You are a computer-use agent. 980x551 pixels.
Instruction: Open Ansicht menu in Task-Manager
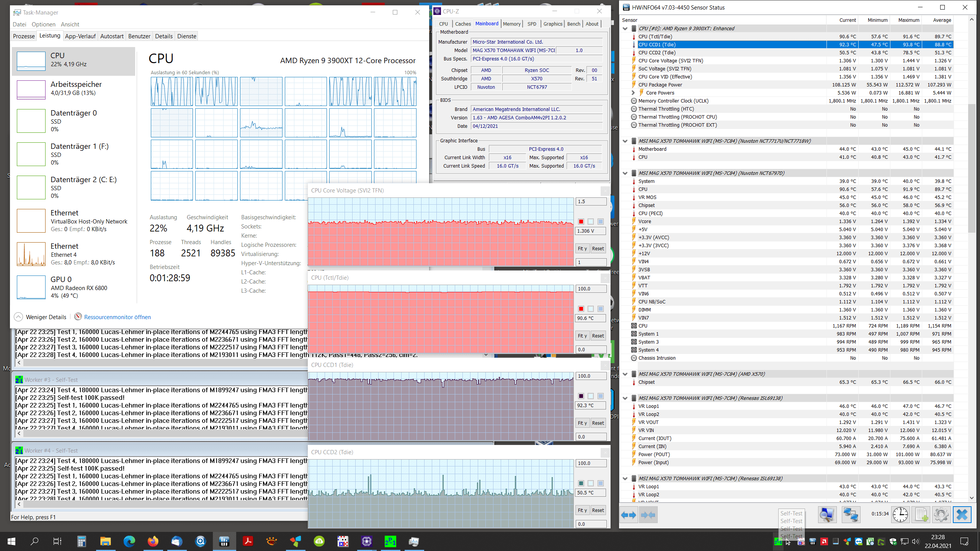(70, 24)
